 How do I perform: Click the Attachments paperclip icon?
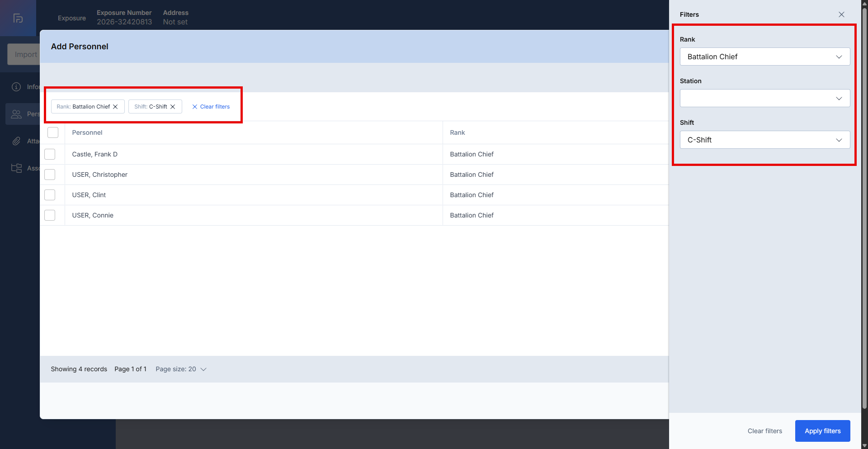pos(16,141)
